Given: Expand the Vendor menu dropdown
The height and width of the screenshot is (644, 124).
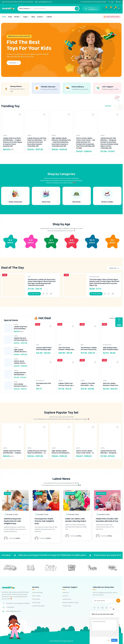Looking at the screenshot, I should (x=18, y=17).
